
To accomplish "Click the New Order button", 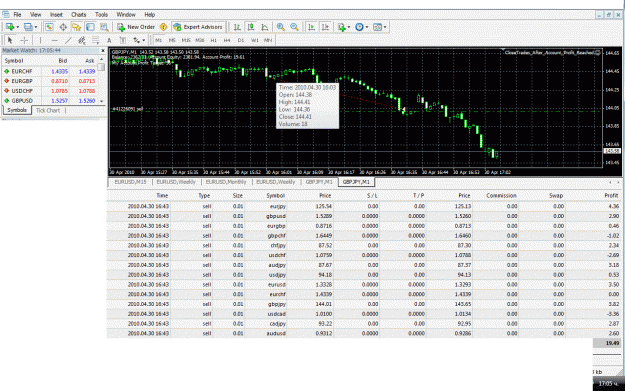I will [136, 27].
